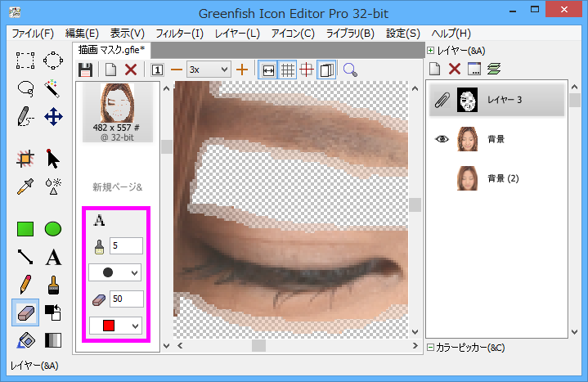Viewport: 588px width, 382px height.
Task: Activate the Text tool with large A
Action: [53, 258]
